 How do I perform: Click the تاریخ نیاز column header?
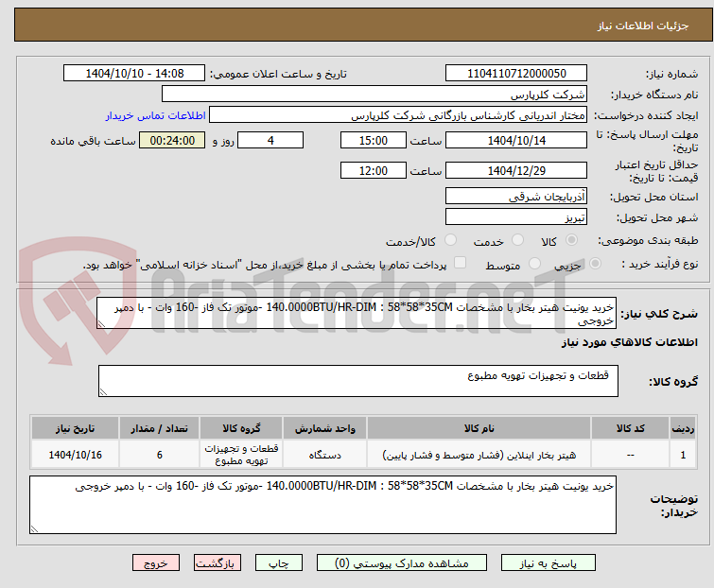click(x=75, y=428)
